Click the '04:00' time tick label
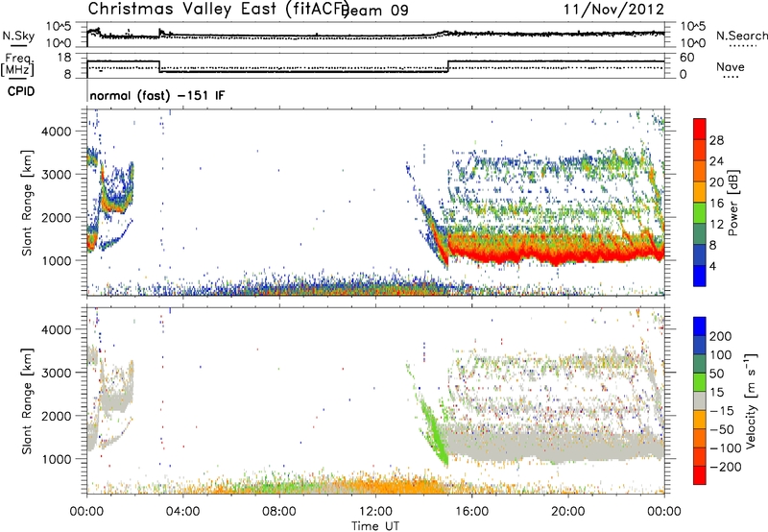This screenshot has height=532, width=768. (183, 512)
